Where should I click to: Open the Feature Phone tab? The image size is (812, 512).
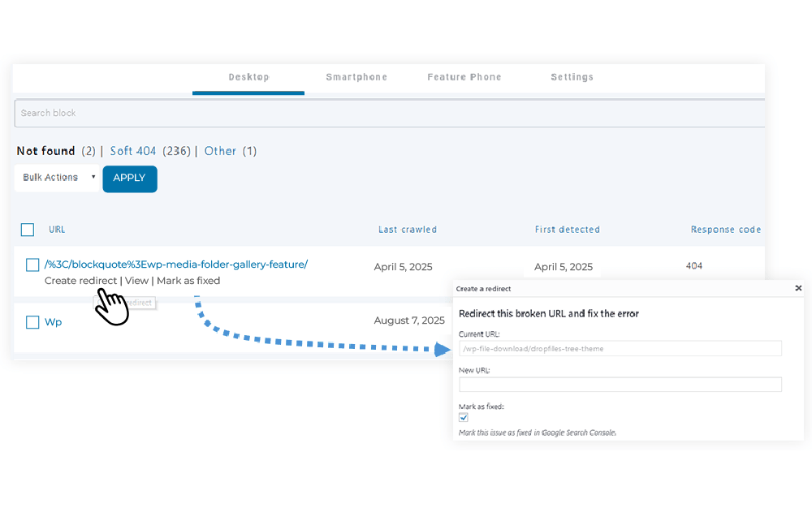coord(464,77)
